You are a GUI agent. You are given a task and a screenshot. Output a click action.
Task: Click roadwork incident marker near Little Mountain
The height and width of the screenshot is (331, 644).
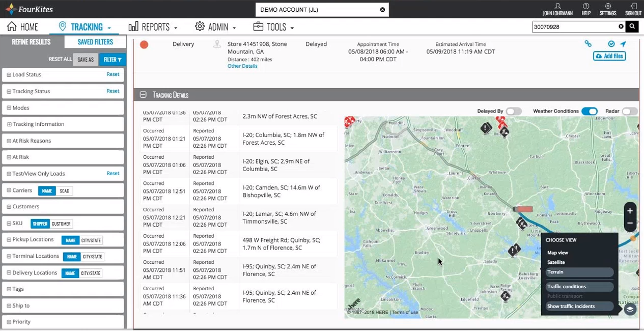pos(521,223)
